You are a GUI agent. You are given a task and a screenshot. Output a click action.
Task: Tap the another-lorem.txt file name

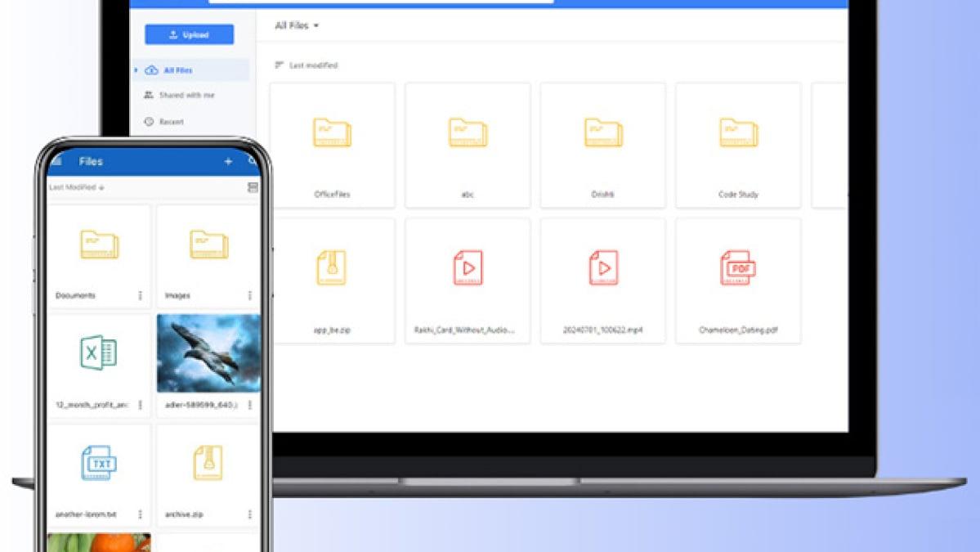click(86, 514)
